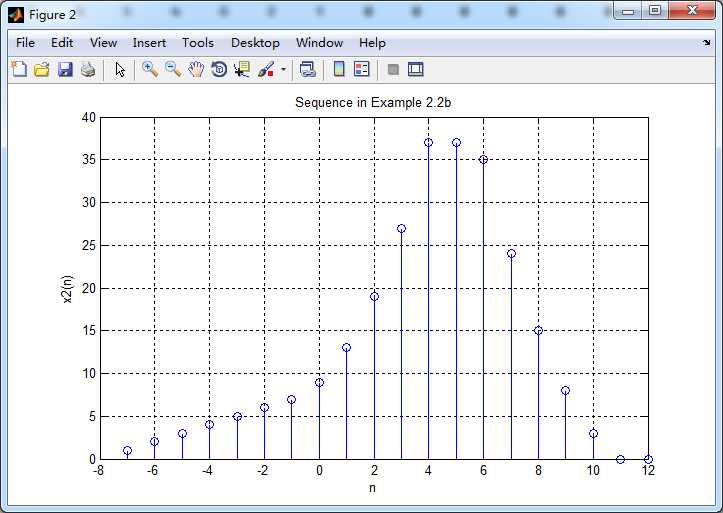Maximize the Figure 2 window

coord(654,11)
